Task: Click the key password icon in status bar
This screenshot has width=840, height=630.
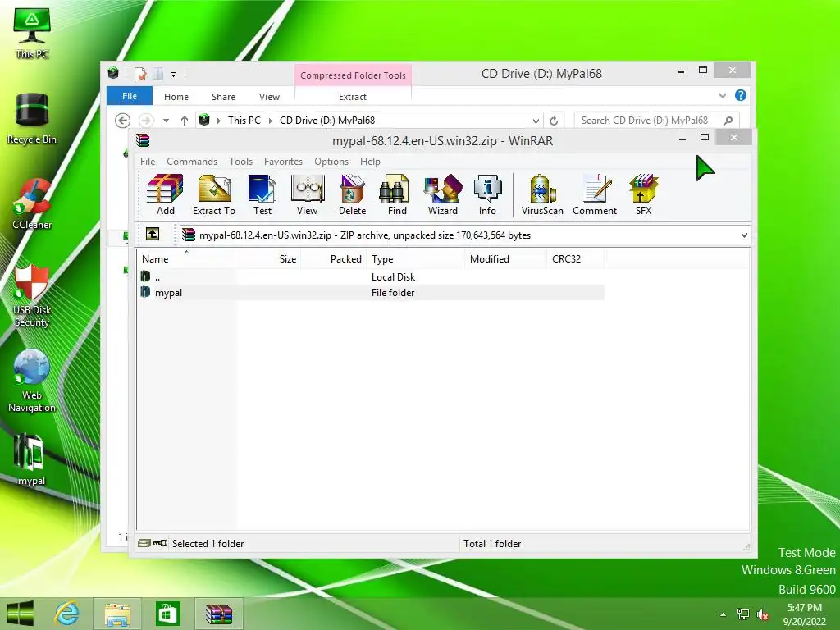Action: point(160,543)
